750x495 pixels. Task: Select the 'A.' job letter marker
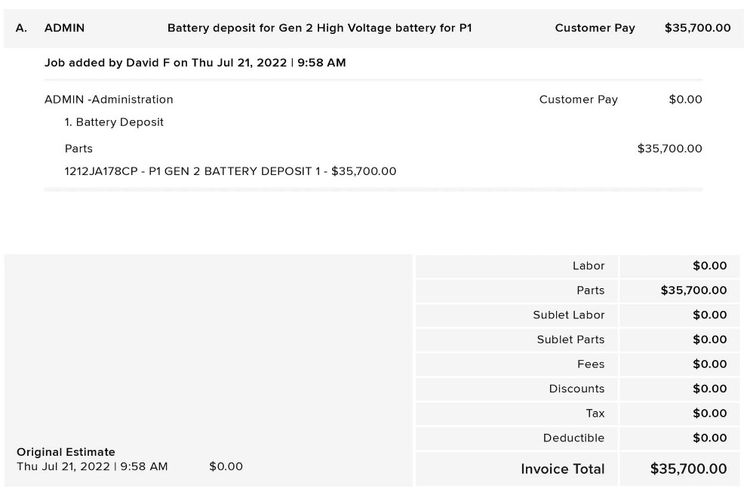(x=22, y=28)
